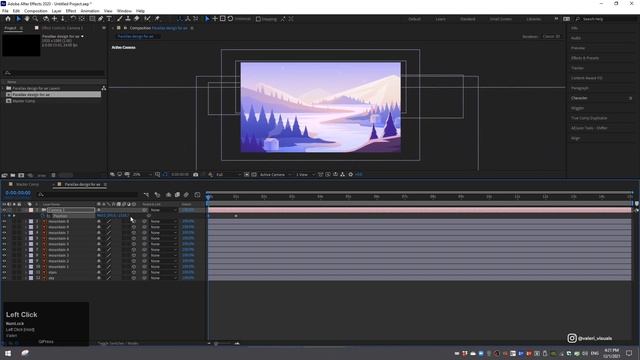Open the Composition menu

click(x=36, y=11)
